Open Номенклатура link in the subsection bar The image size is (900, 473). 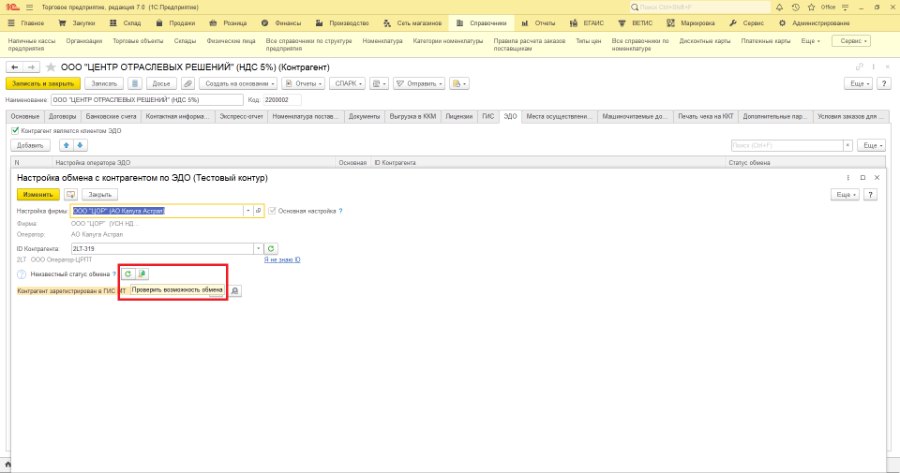pos(382,41)
